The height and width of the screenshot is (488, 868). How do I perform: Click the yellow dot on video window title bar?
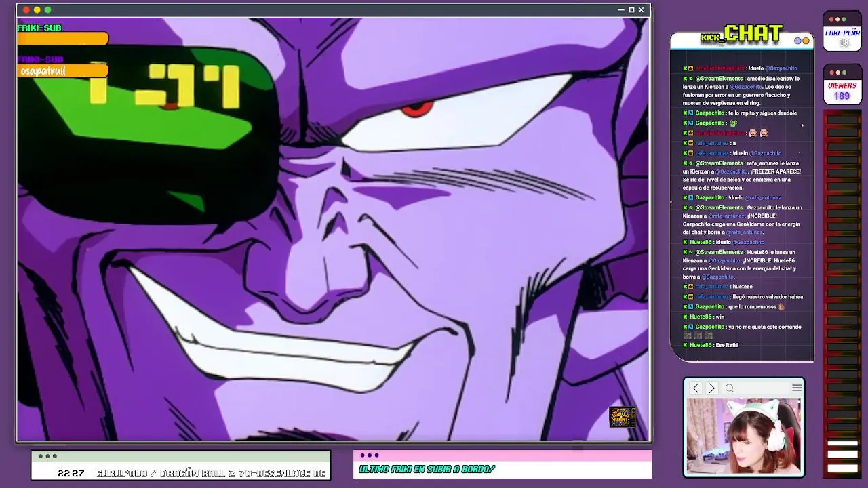[x=37, y=9]
